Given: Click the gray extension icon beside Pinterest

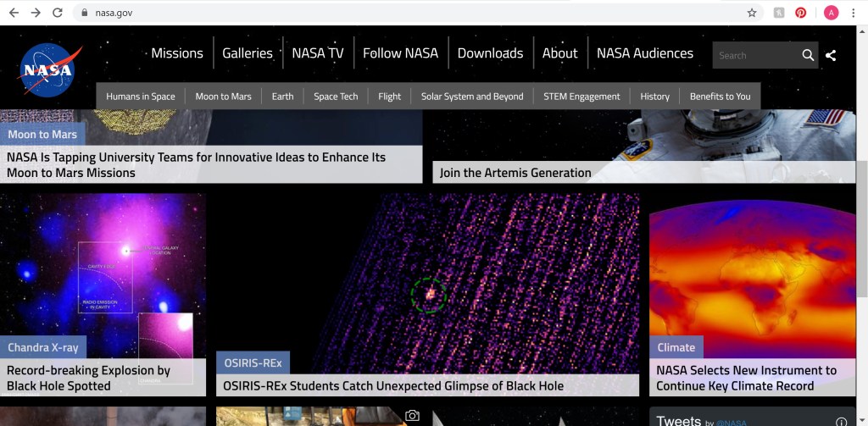Looking at the screenshot, I should (x=778, y=13).
